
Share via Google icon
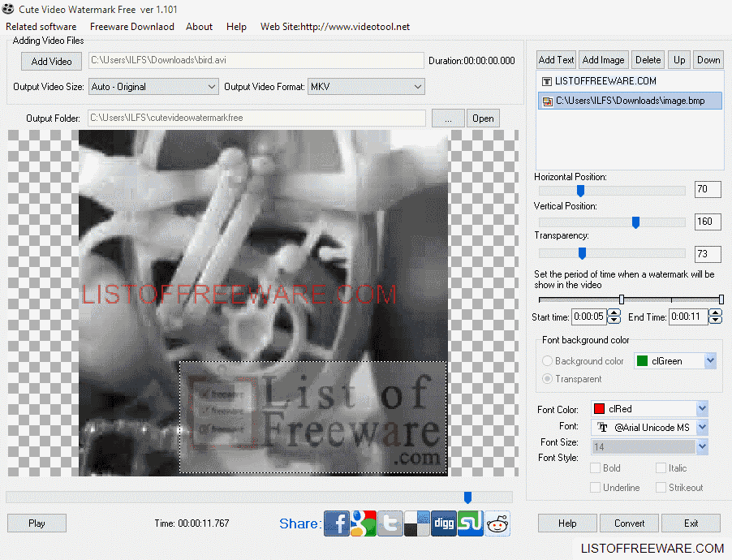tap(364, 523)
